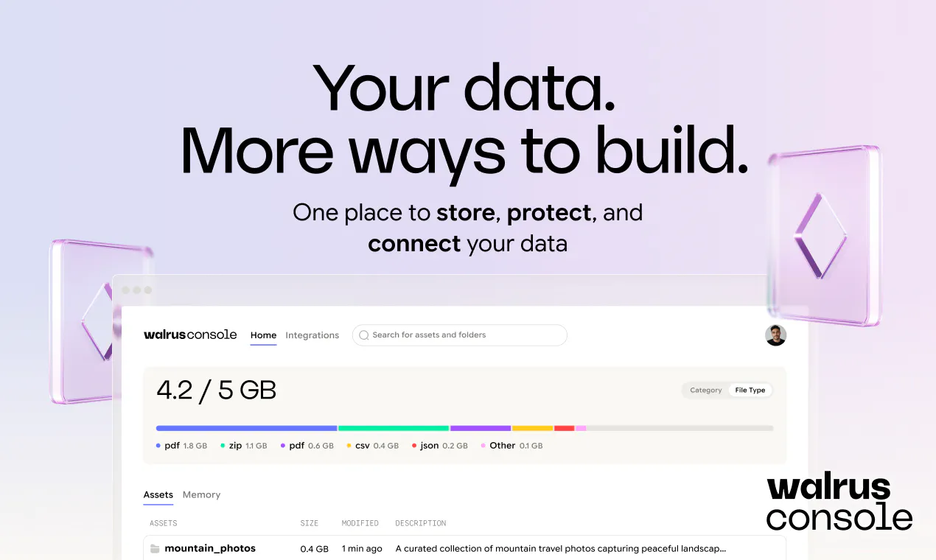Click the mountain_photos folder icon

[x=155, y=548]
